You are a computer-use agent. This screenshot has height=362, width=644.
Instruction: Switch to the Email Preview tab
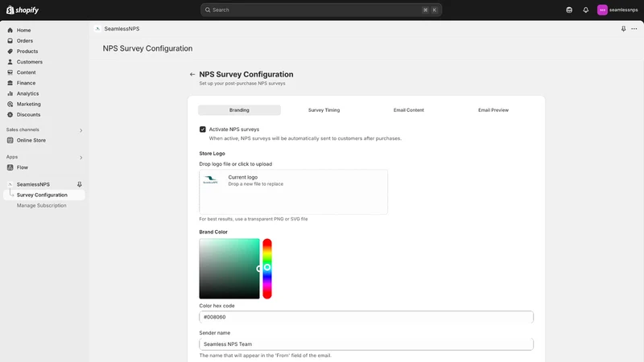493,110
